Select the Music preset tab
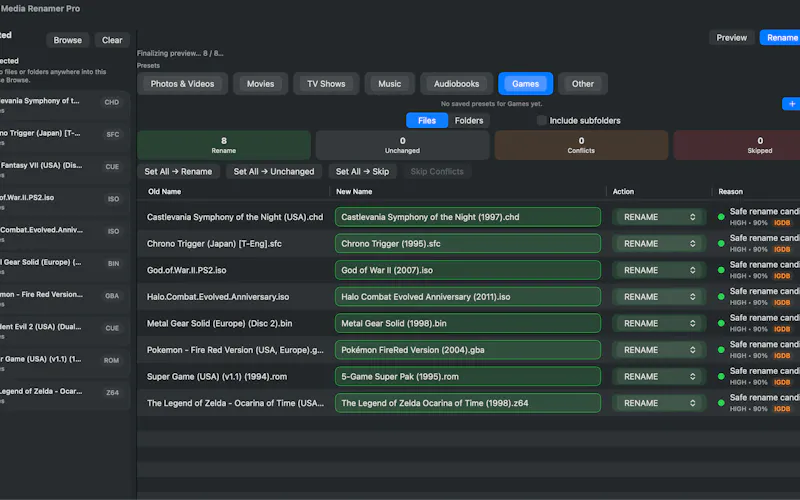Viewport: 800px width, 500px height. point(389,84)
